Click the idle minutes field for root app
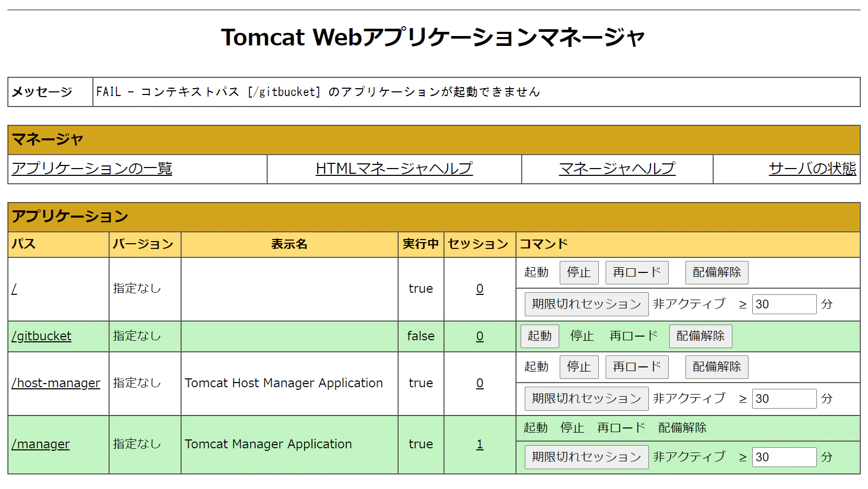868x489 pixels. (x=783, y=304)
